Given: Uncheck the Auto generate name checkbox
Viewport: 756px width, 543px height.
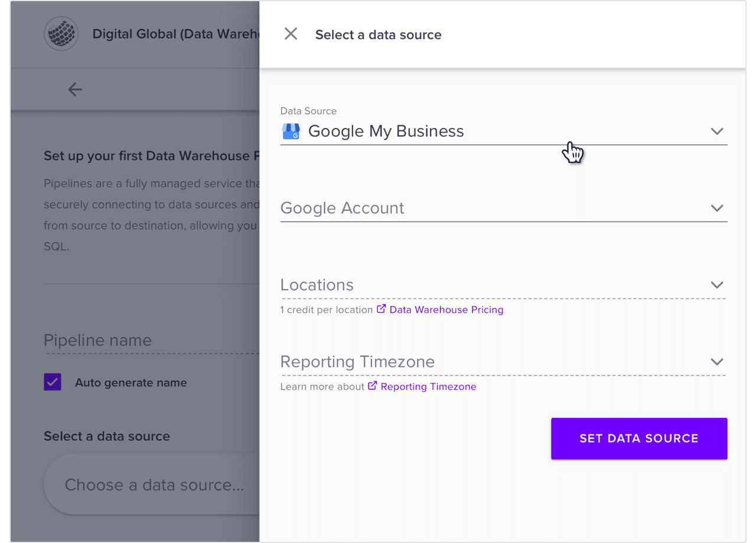Looking at the screenshot, I should [x=53, y=382].
